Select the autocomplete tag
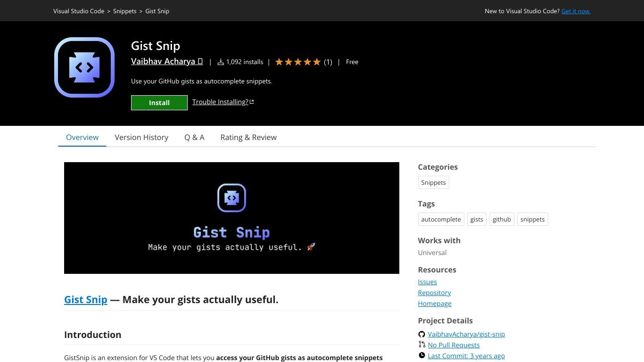 (441, 219)
